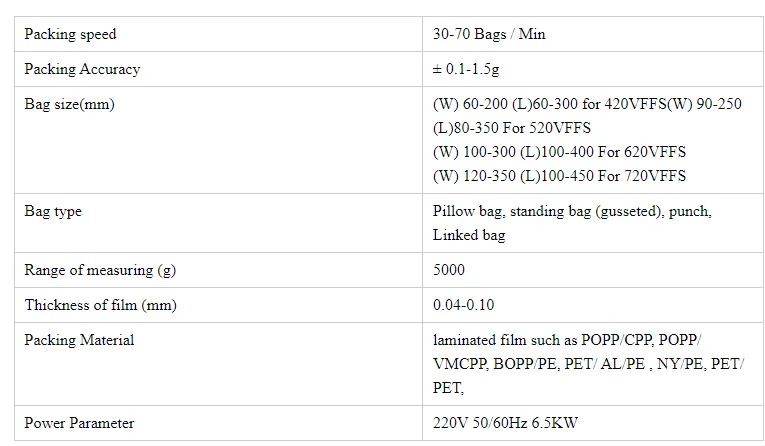
Task: Click the "Packing Accuracy" row label
Action: click(82, 70)
